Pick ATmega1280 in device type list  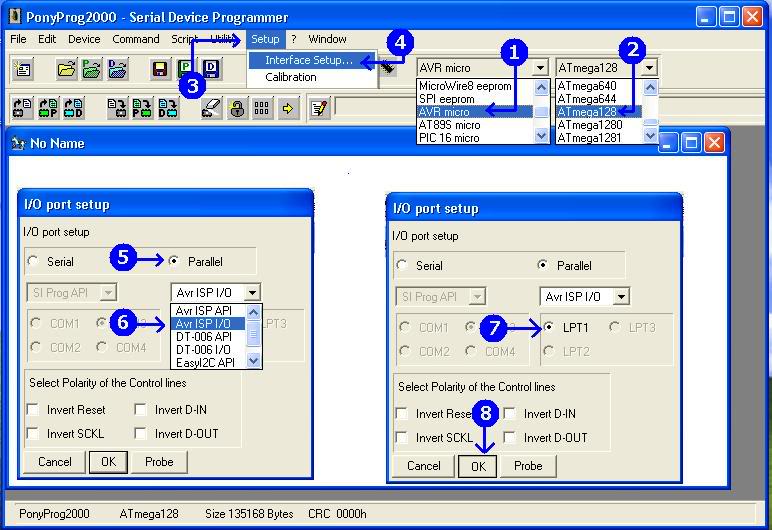599,125
